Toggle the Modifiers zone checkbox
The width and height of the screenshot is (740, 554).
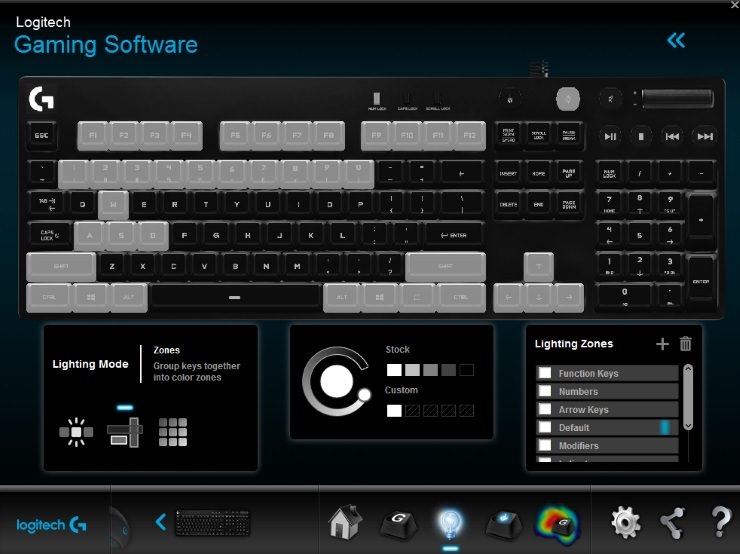click(545, 445)
